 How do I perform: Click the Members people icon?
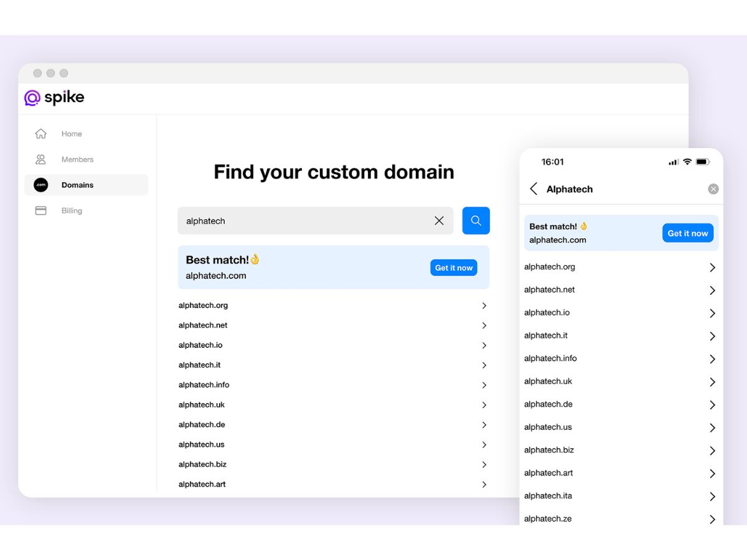(x=40, y=159)
